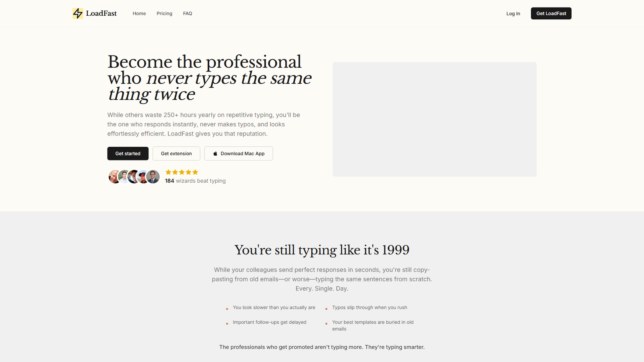
Task: Click the avatar of man in suit and glasses
Action: 153,177
